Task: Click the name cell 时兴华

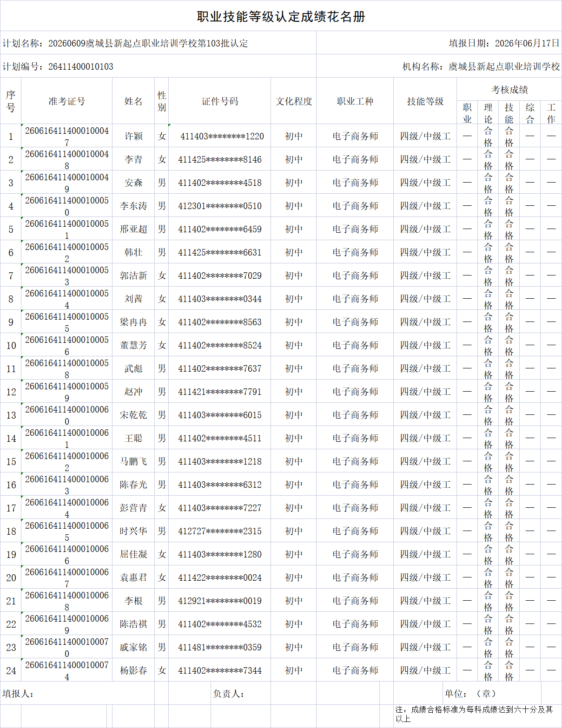Action: point(133,531)
